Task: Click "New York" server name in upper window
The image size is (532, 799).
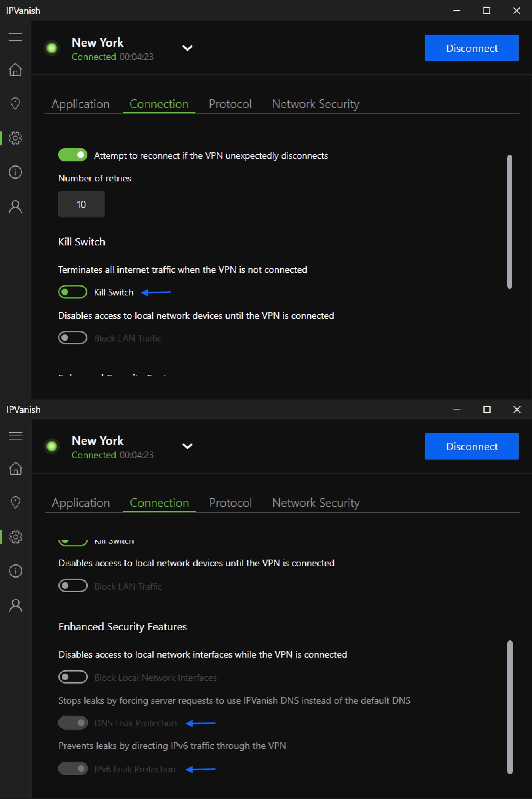Action: point(98,42)
